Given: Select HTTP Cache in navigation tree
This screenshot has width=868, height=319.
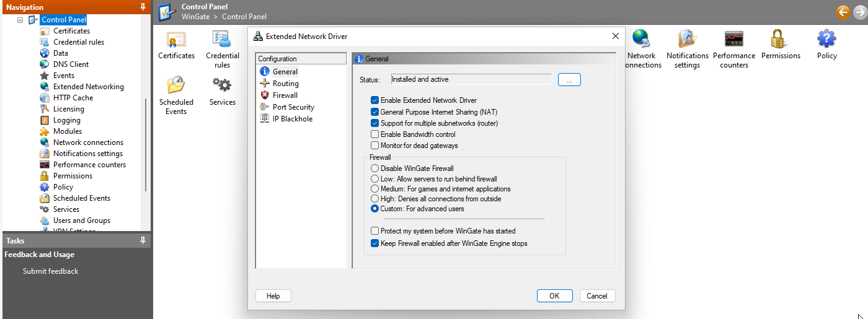Looking at the screenshot, I should click(73, 98).
